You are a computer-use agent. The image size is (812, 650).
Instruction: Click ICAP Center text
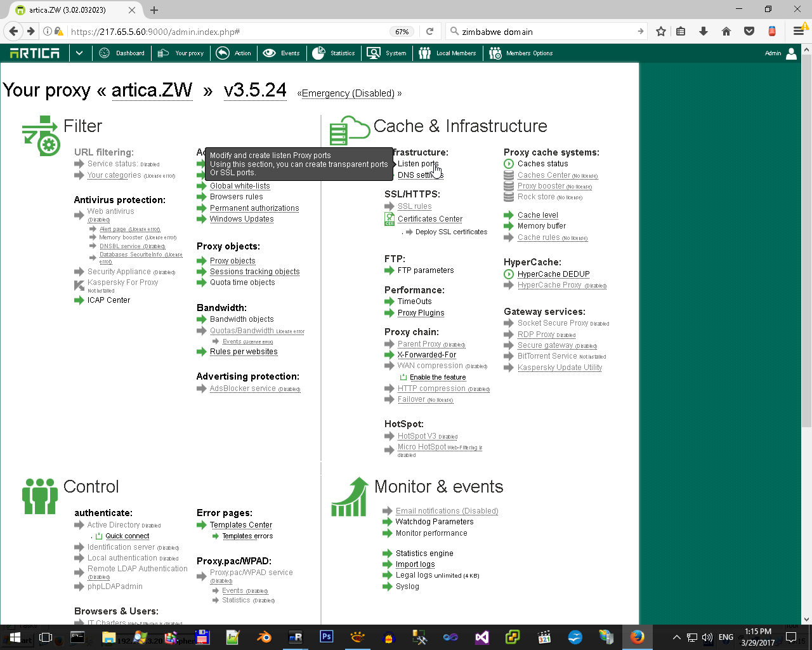[x=108, y=300]
